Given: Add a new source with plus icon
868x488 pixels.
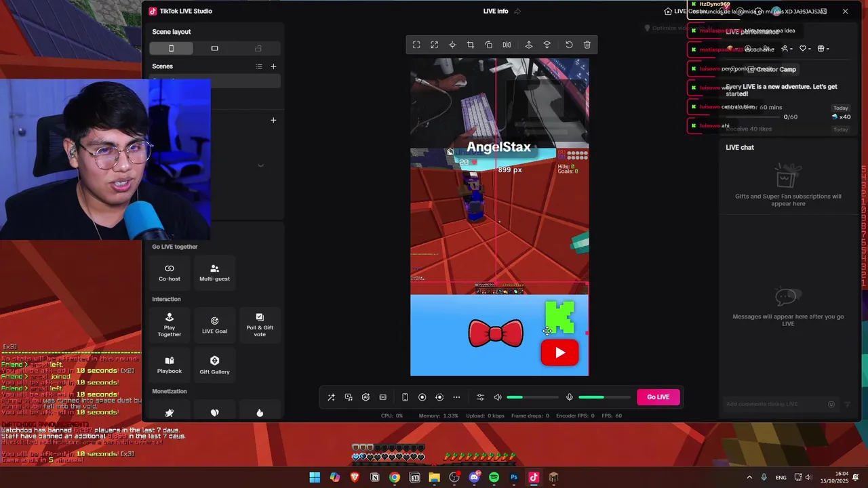Looking at the screenshot, I should point(273,120).
